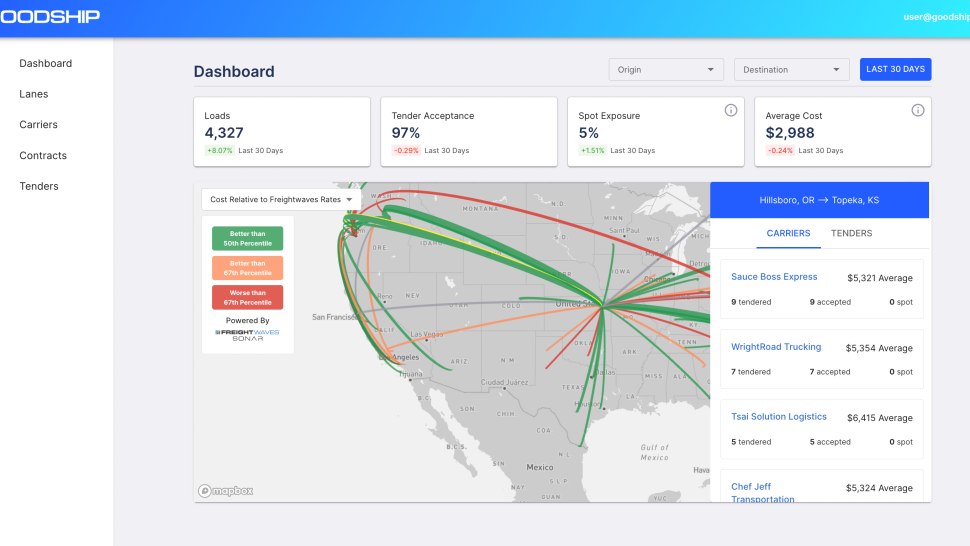Open Tsai Solution Logistics carrier link
The width and height of the screenshot is (970, 546).
779,417
